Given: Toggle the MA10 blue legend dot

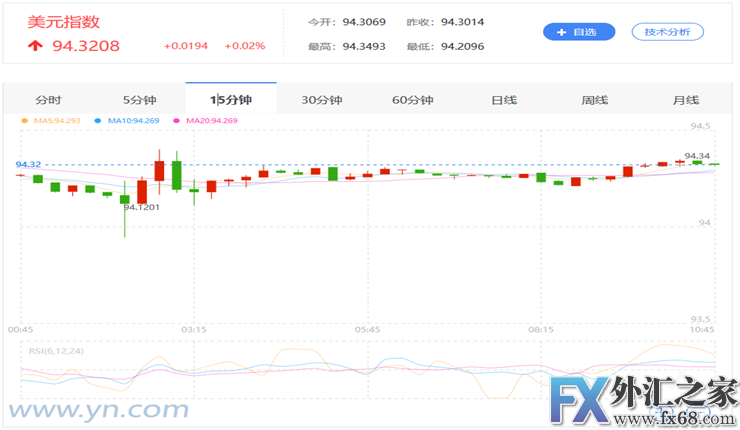Looking at the screenshot, I should click(x=98, y=121).
